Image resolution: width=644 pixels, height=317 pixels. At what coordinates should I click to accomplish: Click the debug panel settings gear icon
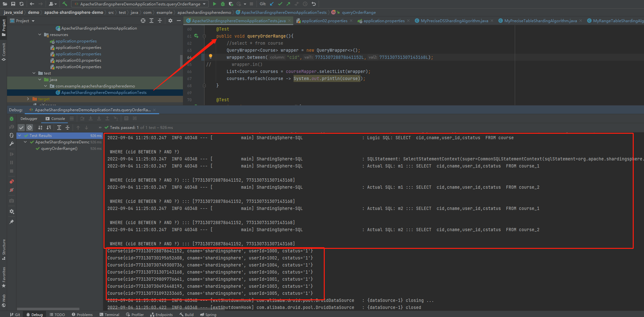[x=12, y=211]
